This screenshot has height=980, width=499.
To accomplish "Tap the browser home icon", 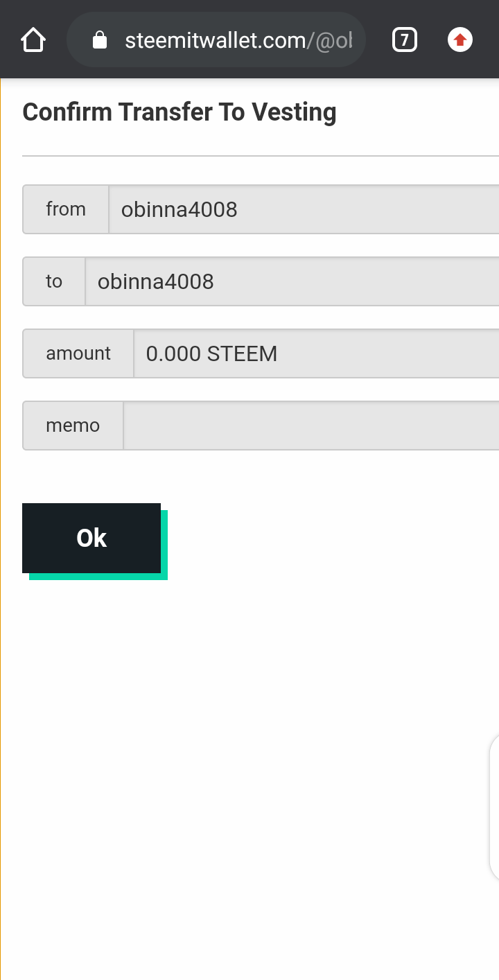I will tap(33, 40).
